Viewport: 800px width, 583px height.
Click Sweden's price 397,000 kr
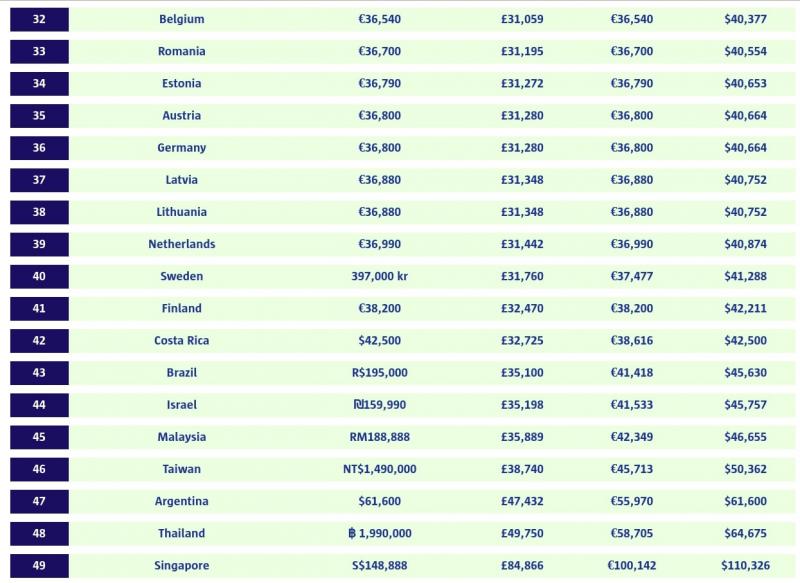(380, 276)
